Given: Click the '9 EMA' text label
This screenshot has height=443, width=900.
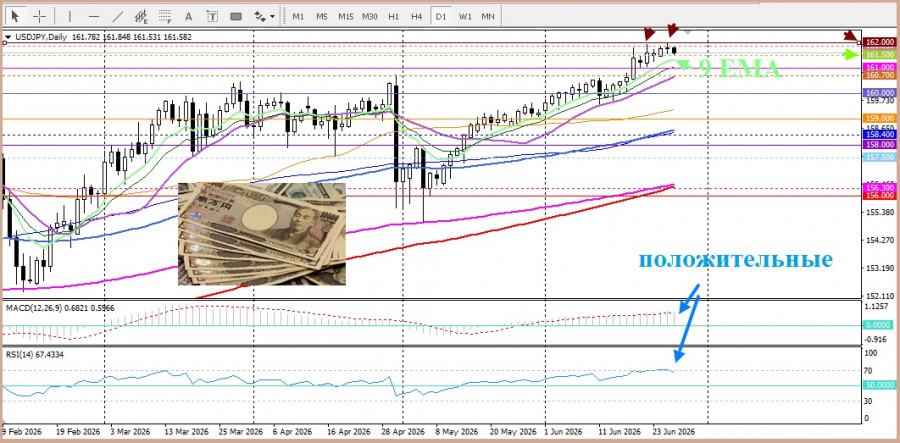Looking at the screenshot, I should pos(740,68).
